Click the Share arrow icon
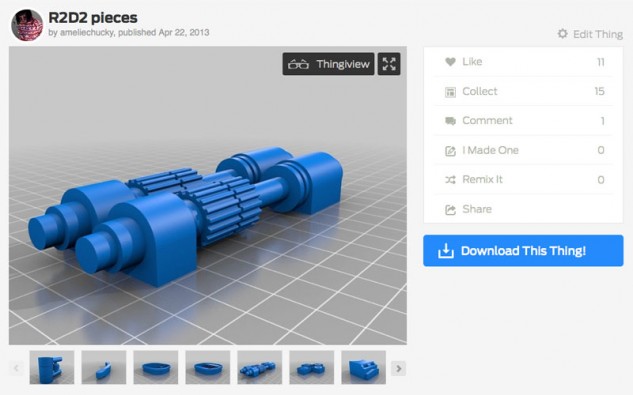 pyautogui.click(x=450, y=210)
